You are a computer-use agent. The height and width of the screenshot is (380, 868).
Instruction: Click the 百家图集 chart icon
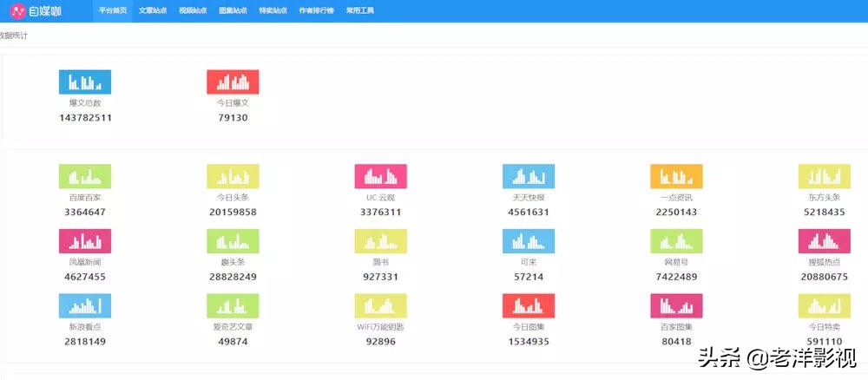[676, 306]
